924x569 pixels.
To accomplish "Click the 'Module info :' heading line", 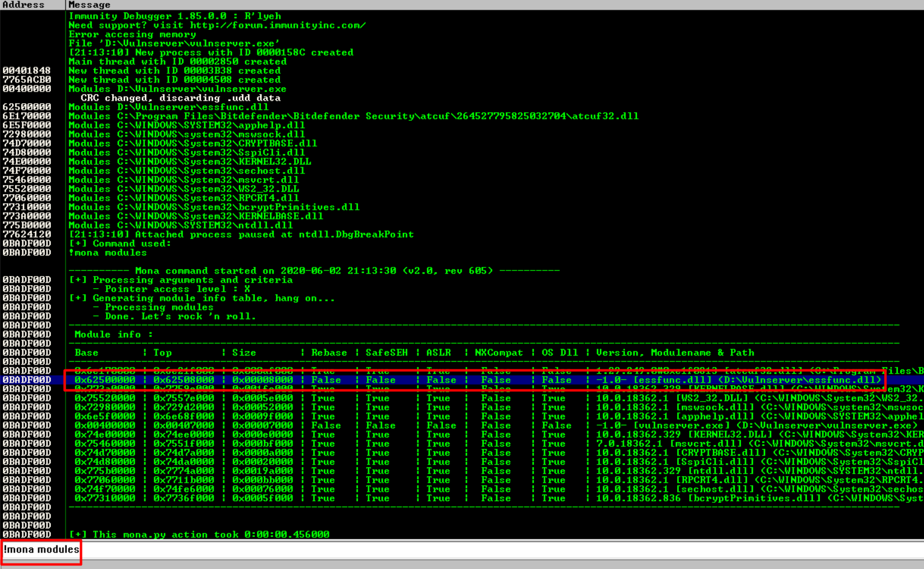I will [x=113, y=335].
